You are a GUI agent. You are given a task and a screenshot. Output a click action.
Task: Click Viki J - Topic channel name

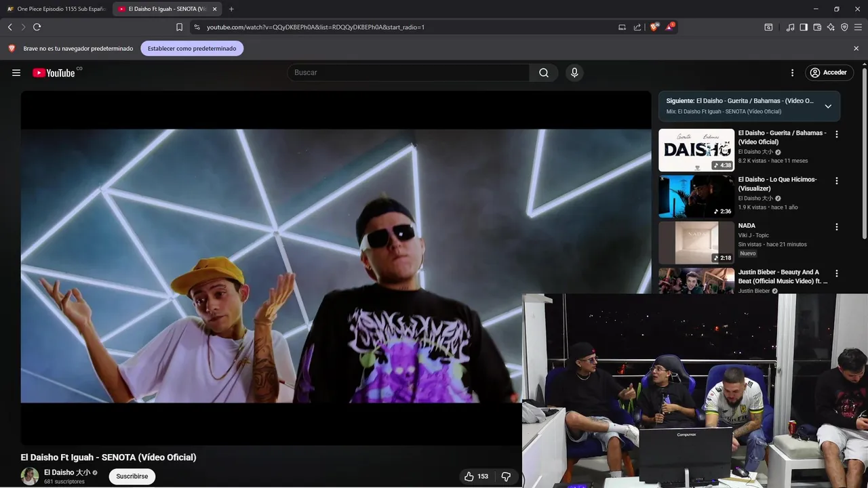click(x=753, y=235)
